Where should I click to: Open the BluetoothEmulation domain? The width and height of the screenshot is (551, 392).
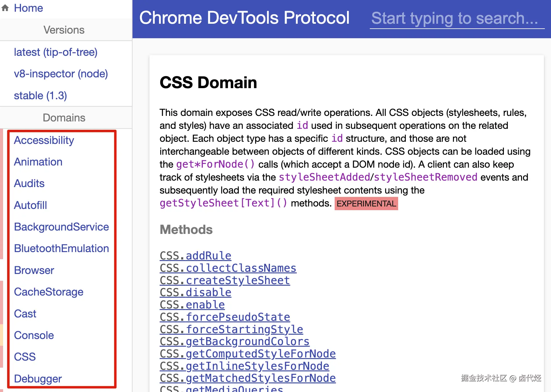pyautogui.click(x=61, y=248)
